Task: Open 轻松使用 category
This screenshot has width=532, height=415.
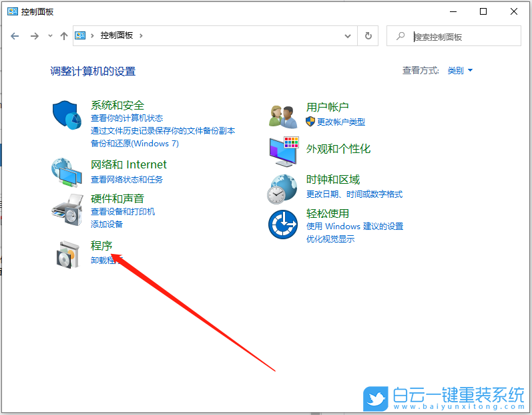Action: (x=328, y=213)
